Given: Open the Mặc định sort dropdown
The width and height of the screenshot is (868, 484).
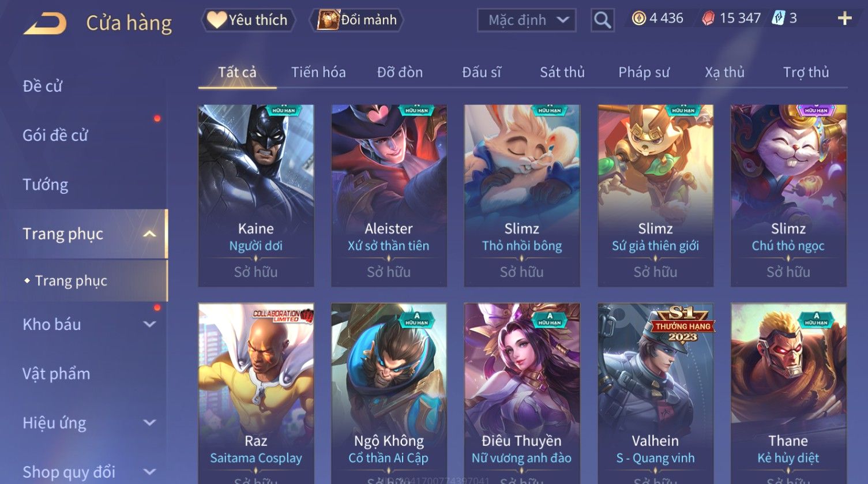Looking at the screenshot, I should (526, 20).
